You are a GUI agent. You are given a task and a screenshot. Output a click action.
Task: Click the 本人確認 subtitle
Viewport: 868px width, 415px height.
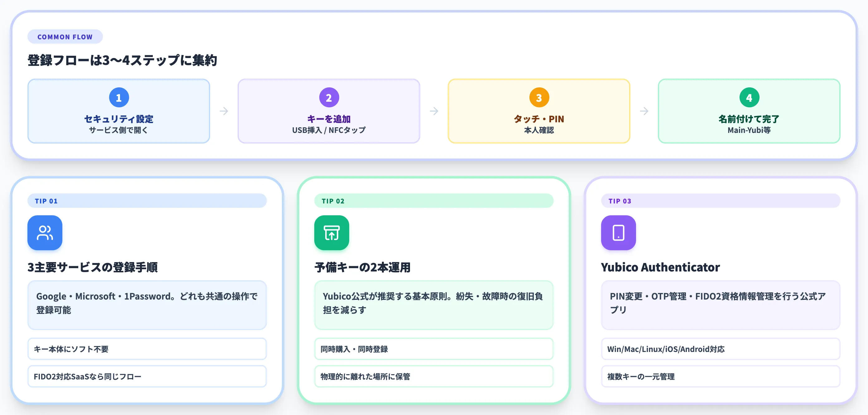(x=539, y=130)
